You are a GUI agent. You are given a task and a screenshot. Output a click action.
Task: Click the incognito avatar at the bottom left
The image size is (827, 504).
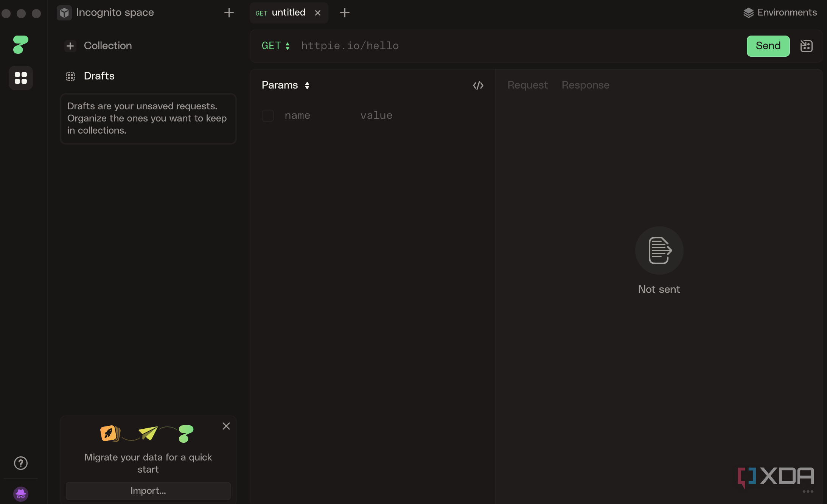tap(21, 494)
